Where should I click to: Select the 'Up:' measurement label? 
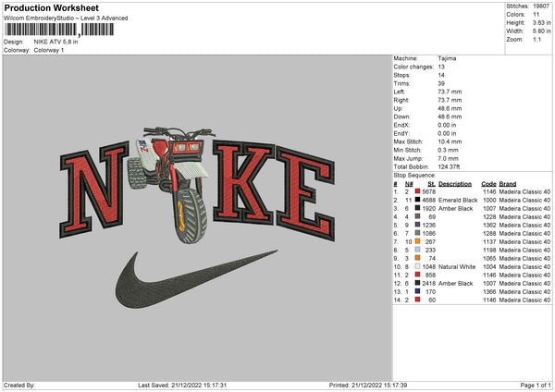pyautogui.click(x=398, y=108)
